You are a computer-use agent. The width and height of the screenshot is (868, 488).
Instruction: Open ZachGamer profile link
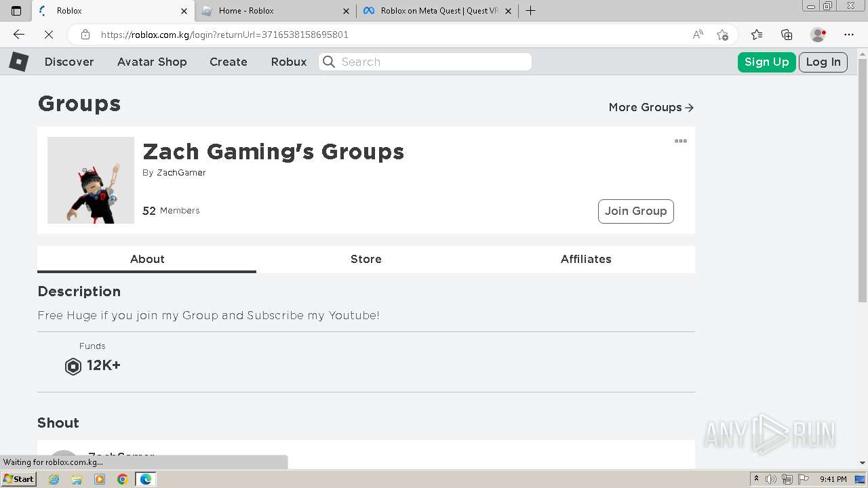coord(181,173)
